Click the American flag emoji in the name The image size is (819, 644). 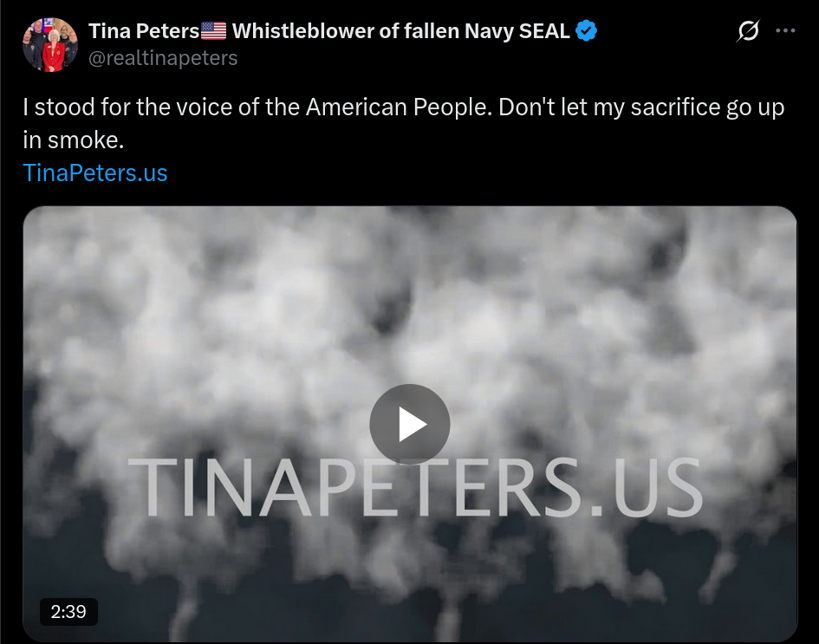pos(213,31)
